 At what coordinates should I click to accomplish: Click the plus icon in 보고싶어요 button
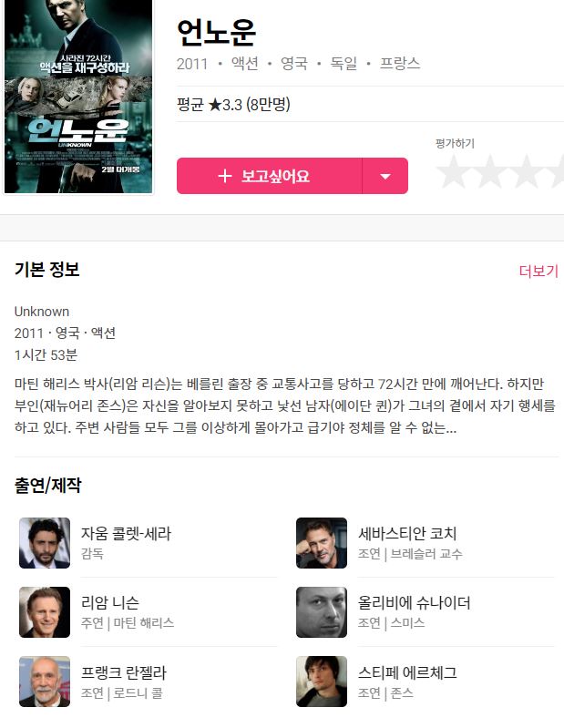click(225, 176)
